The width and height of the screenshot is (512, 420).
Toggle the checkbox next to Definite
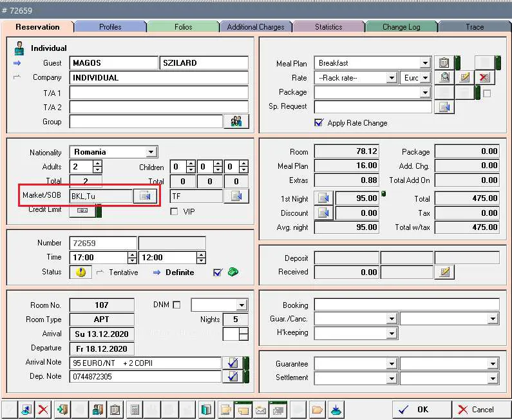point(217,272)
